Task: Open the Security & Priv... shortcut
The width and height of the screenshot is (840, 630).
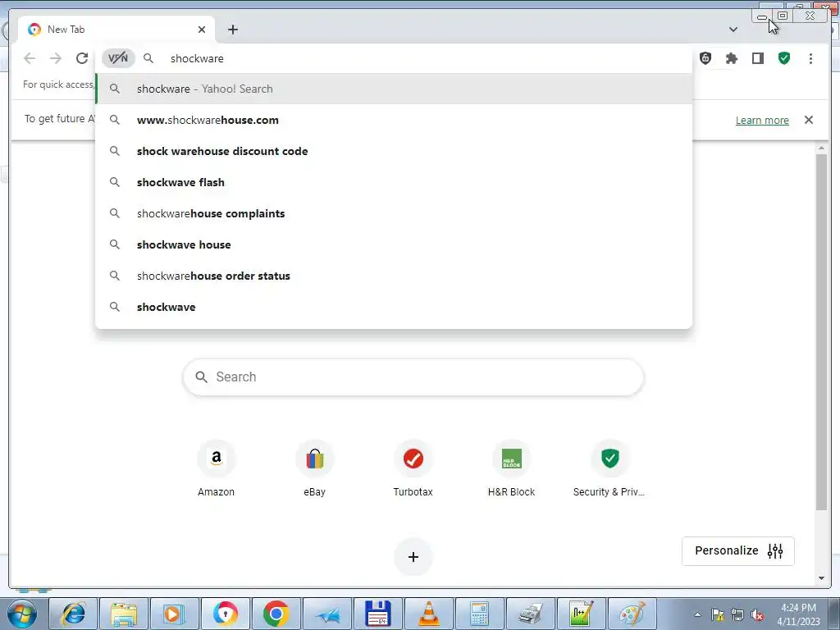Action: click(609, 468)
